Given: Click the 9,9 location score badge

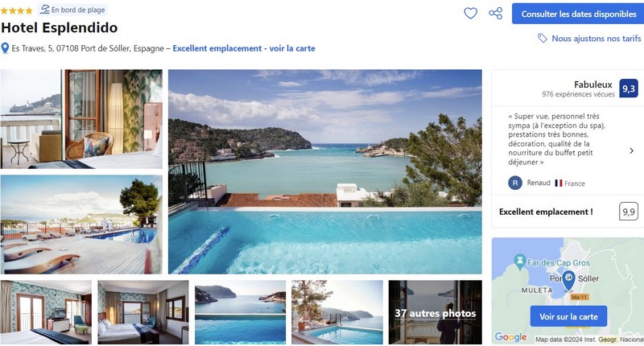Looking at the screenshot, I should click(x=629, y=212).
